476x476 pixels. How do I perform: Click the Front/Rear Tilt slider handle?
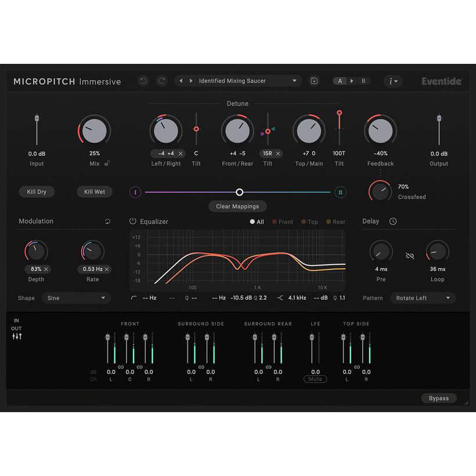point(268,131)
